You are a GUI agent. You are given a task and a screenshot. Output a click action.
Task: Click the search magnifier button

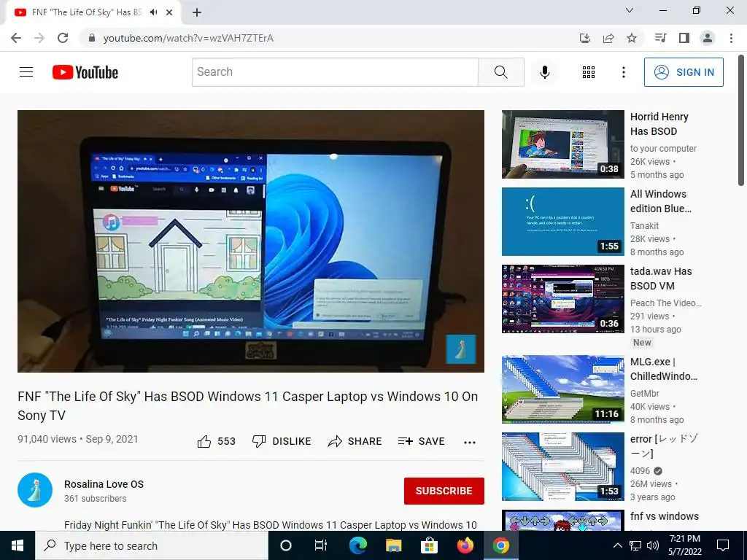(500, 72)
